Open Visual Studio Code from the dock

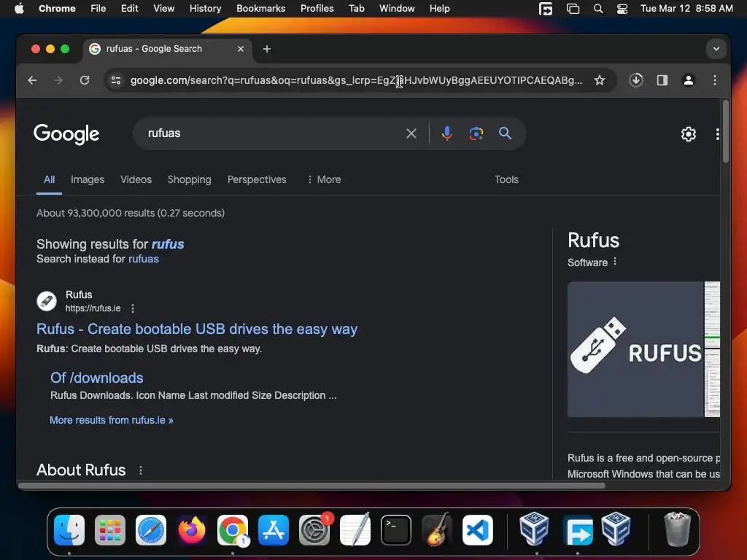pos(477,530)
